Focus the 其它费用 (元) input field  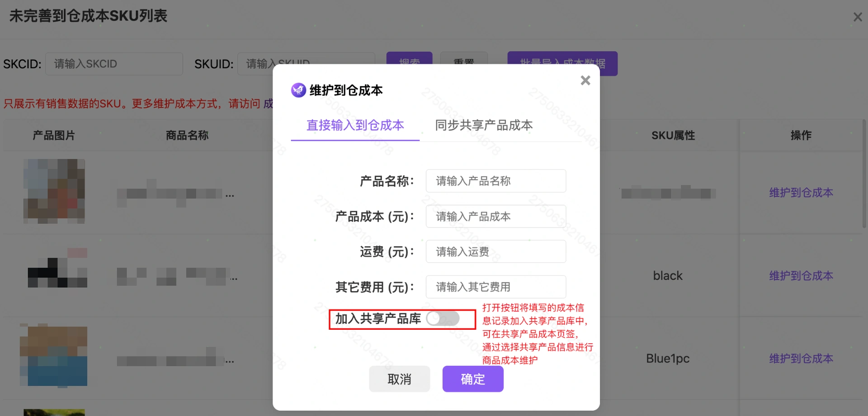[495, 287]
